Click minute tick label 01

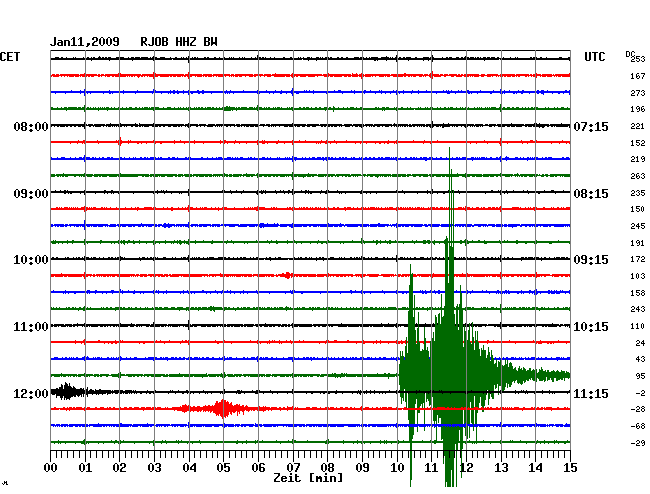pyautogui.click(x=85, y=467)
